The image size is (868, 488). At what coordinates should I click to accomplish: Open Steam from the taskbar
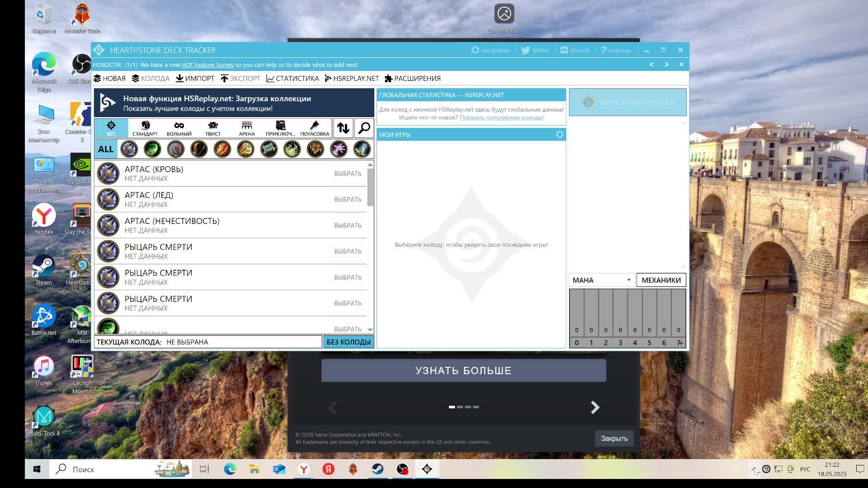(x=377, y=469)
